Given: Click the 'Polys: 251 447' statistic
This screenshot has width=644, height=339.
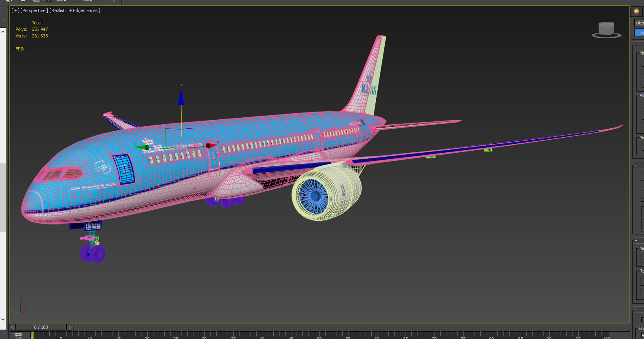Looking at the screenshot, I should 32,29.
